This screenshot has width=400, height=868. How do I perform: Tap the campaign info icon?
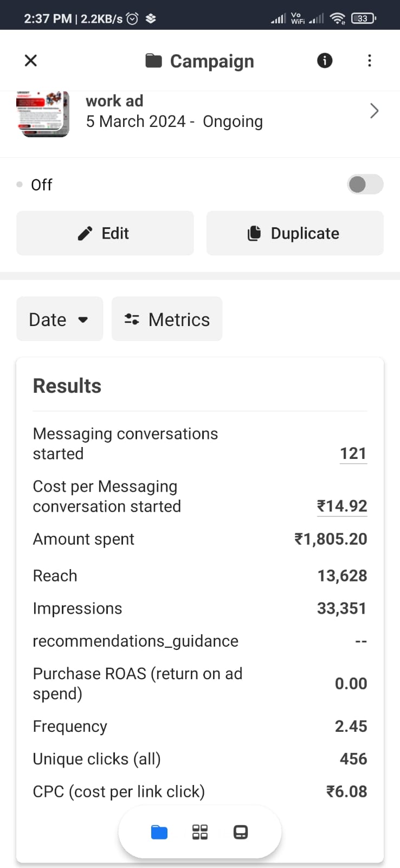pos(325,60)
